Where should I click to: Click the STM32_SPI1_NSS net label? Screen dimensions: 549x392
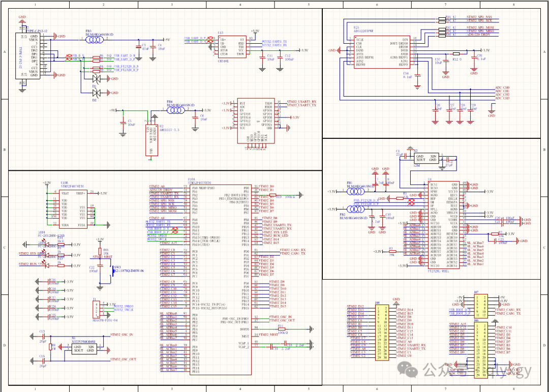coord(480,17)
